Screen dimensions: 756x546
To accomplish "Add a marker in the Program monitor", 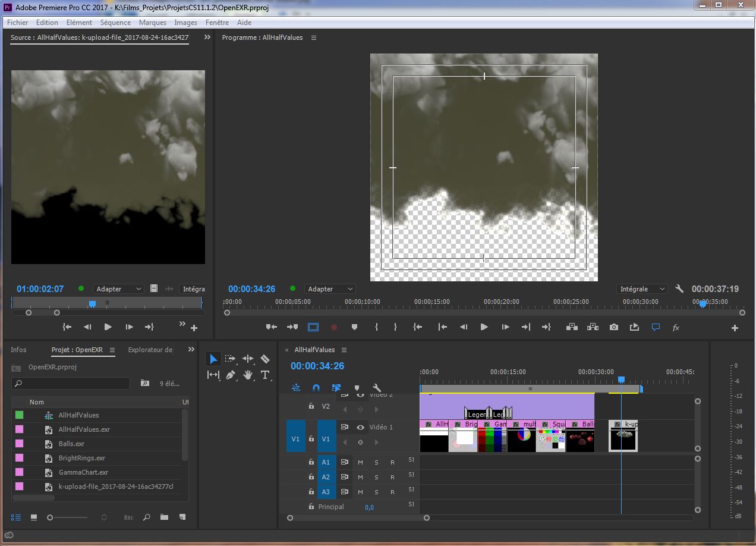I will coord(355,327).
